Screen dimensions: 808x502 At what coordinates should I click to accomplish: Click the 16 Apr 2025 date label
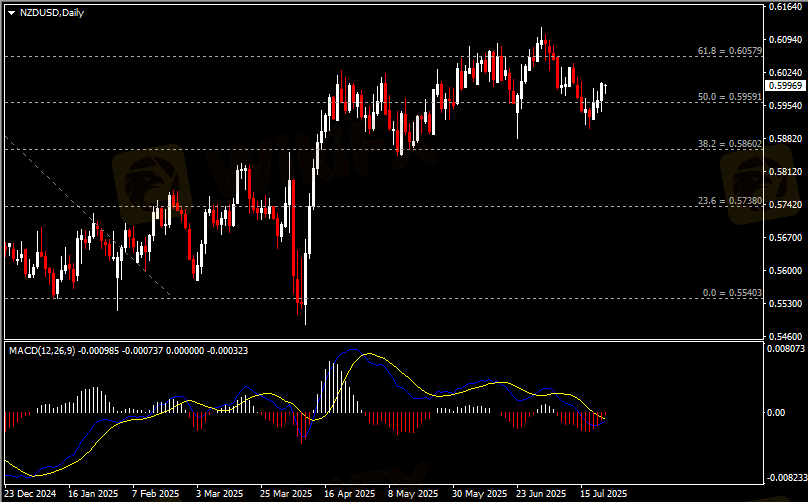click(350, 494)
